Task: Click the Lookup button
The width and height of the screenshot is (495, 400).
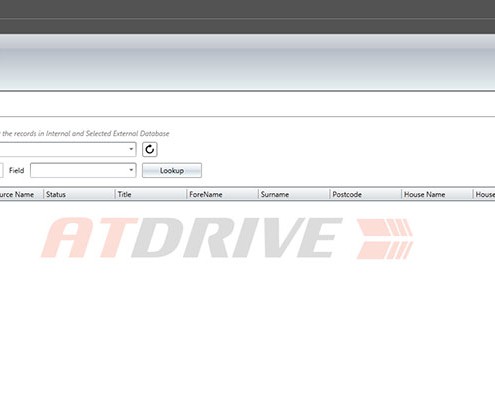Action: (x=172, y=170)
